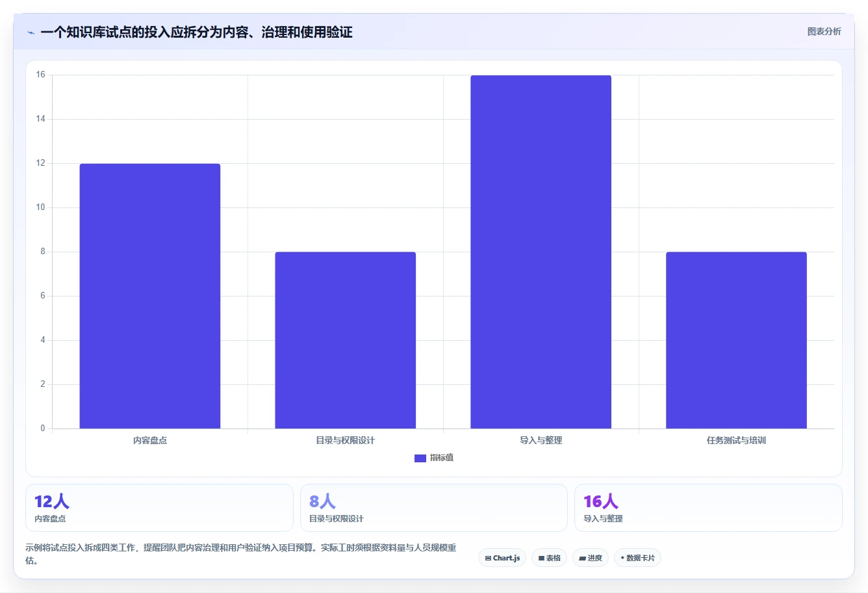Click the y-axis tick value 12
Image resolution: width=868 pixels, height=593 pixels.
click(41, 163)
